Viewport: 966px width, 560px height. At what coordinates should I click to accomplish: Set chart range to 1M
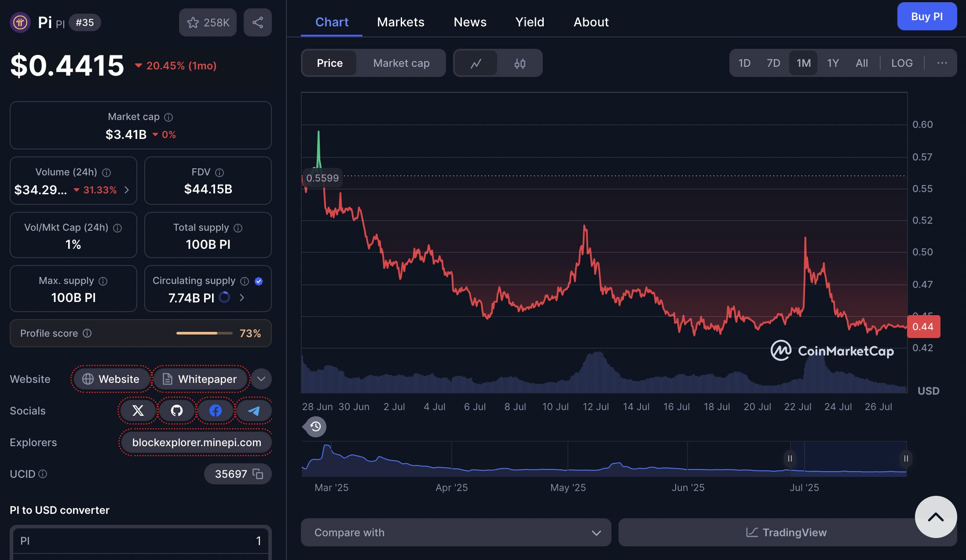coord(803,63)
